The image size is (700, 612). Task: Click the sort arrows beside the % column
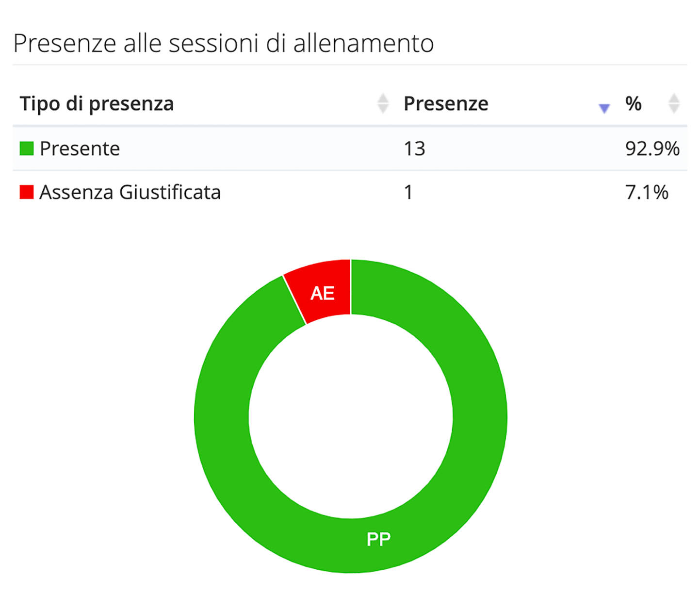pos(674,103)
